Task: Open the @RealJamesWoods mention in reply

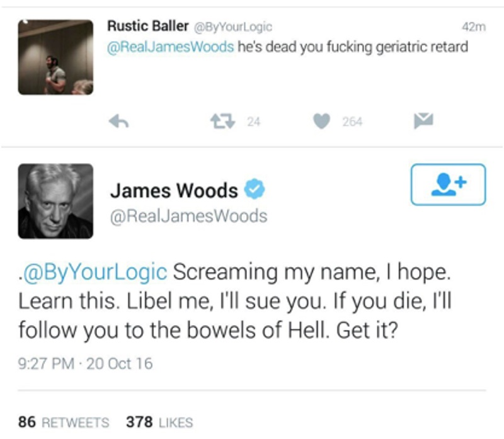Action: [170, 47]
